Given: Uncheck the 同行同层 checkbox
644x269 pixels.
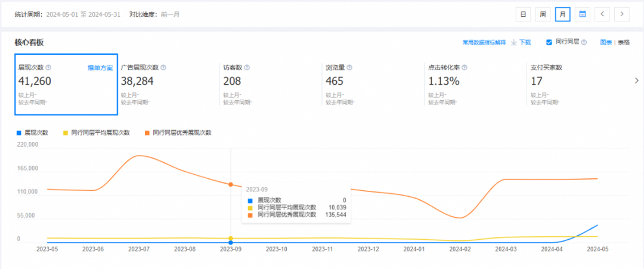Looking at the screenshot, I should [x=549, y=42].
